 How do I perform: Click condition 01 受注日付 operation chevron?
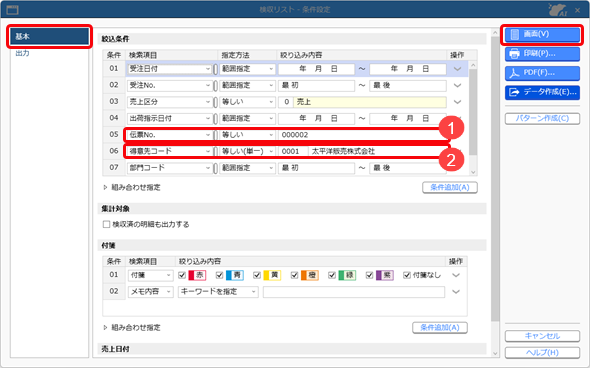pos(457,69)
